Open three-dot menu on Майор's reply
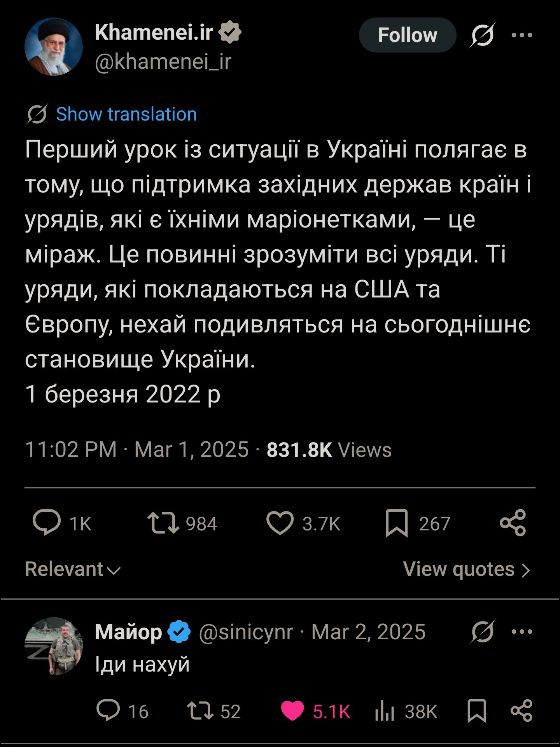The height and width of the screenshot is (747, 560). [522, 632]
